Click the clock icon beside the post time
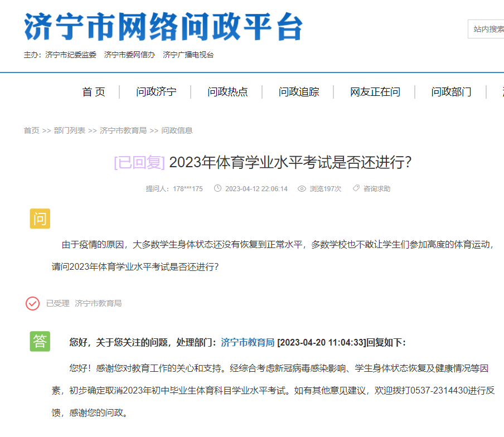Image resolution: width=504 pixels, height=437 pixels. [x=218, y=189]
